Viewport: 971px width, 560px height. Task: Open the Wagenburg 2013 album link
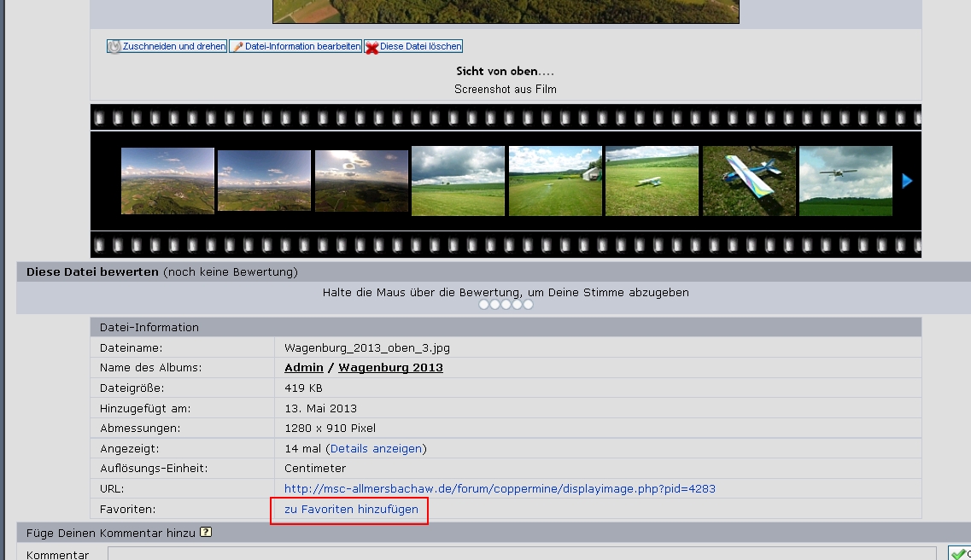(390, 368)
